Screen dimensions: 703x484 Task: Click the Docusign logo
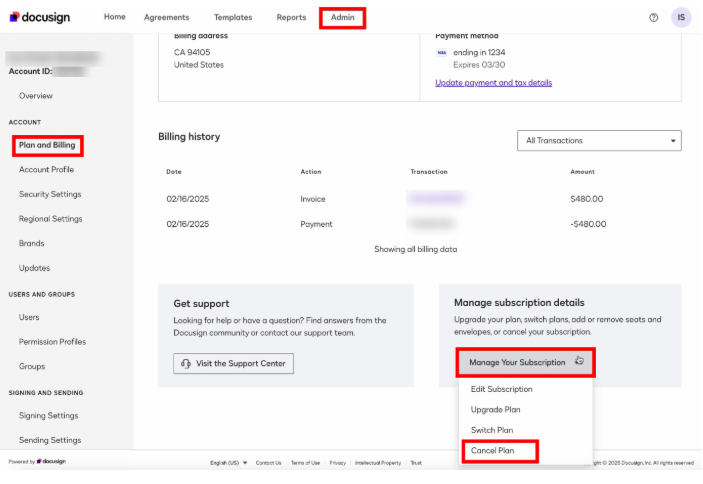point(40,17)
